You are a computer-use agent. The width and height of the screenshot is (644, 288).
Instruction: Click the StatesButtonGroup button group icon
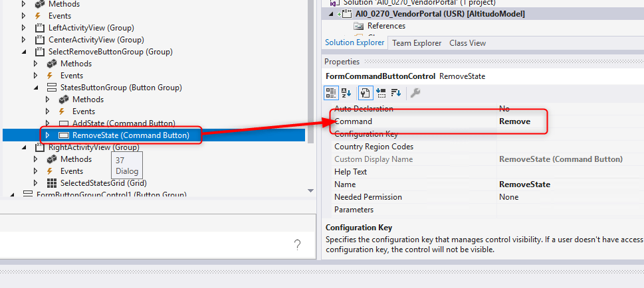tap(52, 88)
